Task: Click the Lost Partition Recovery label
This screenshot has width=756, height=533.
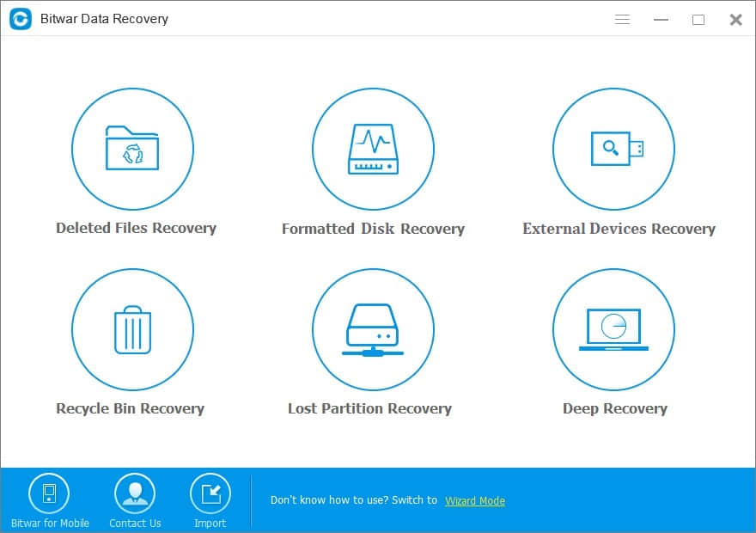Action: pos(369,408)
